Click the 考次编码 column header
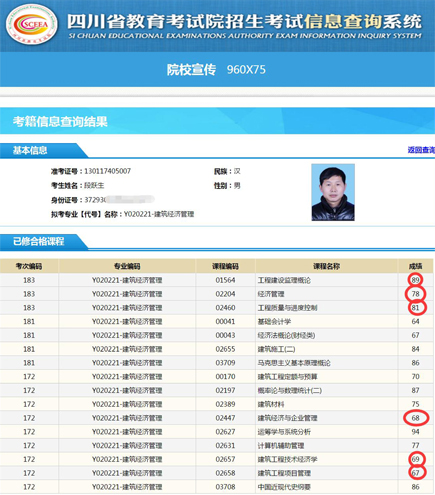The width and height of the screenshot is (435, 495). pyautogui.click(x=29, y=266)
